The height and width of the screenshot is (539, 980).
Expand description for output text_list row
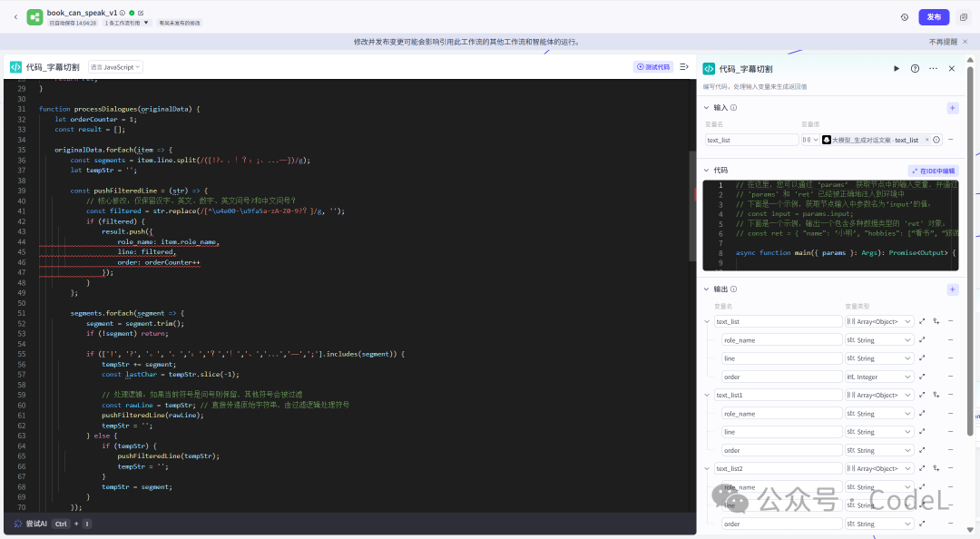[x=922, y=321]
